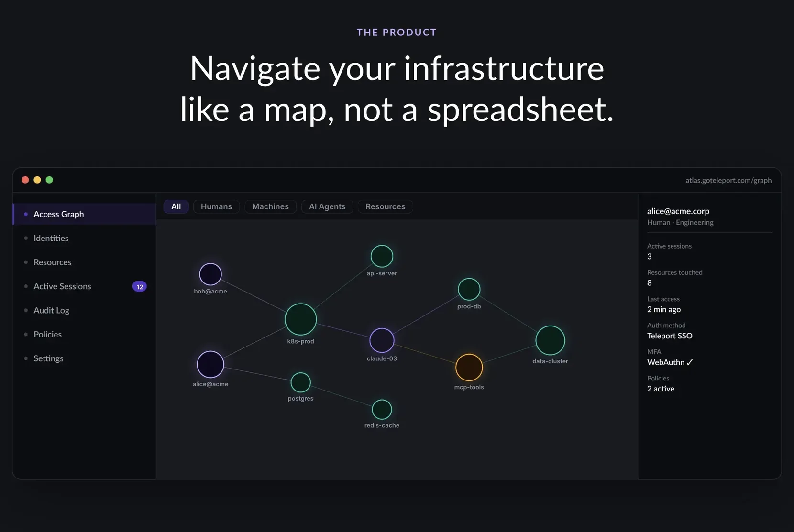
Task: Click the api-server node circle
Action: point(382,256)
